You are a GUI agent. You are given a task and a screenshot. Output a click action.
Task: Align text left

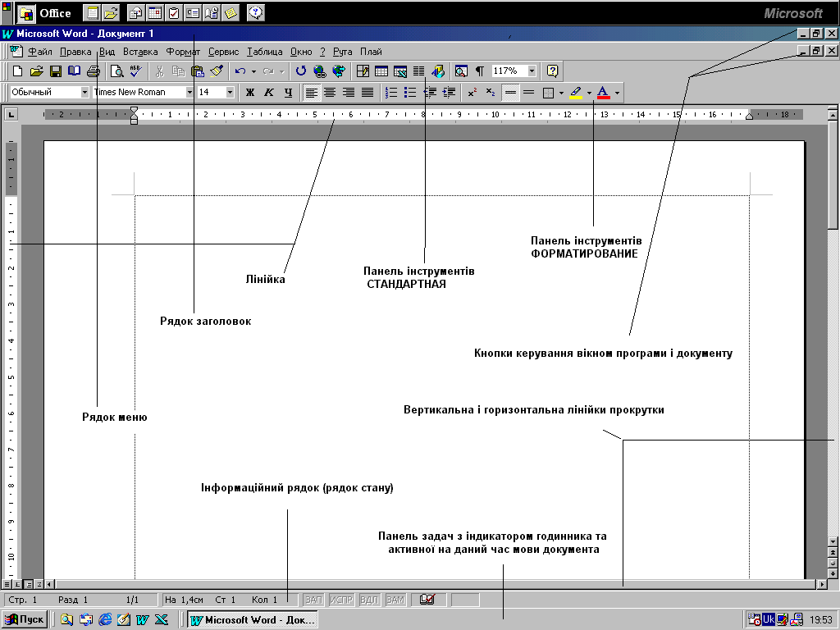pos(311,93)
